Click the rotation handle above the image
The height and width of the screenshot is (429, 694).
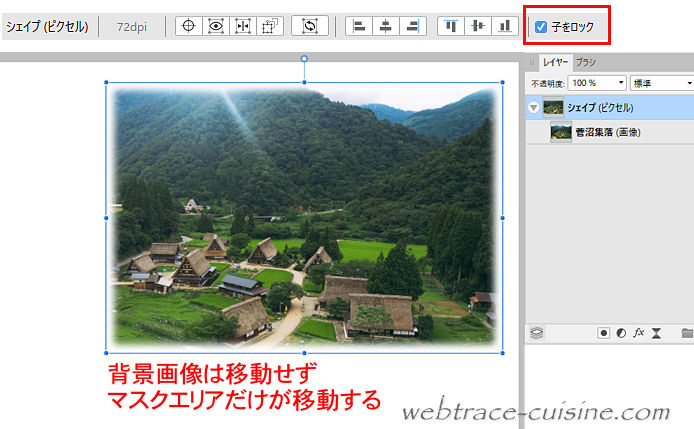click(304, 59)
